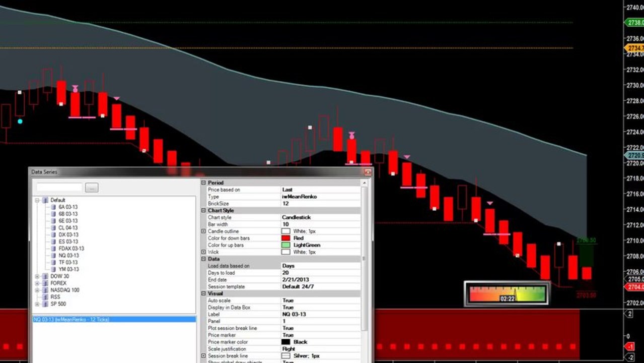
Task: Select the 6E 03-13 instrument
Action: (68, 221)
